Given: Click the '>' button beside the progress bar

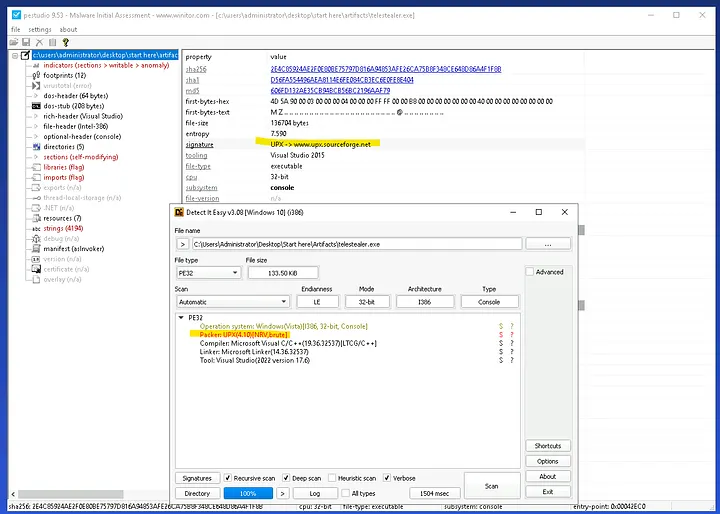Looking at the screenshot, I should [x=282, y=493].
